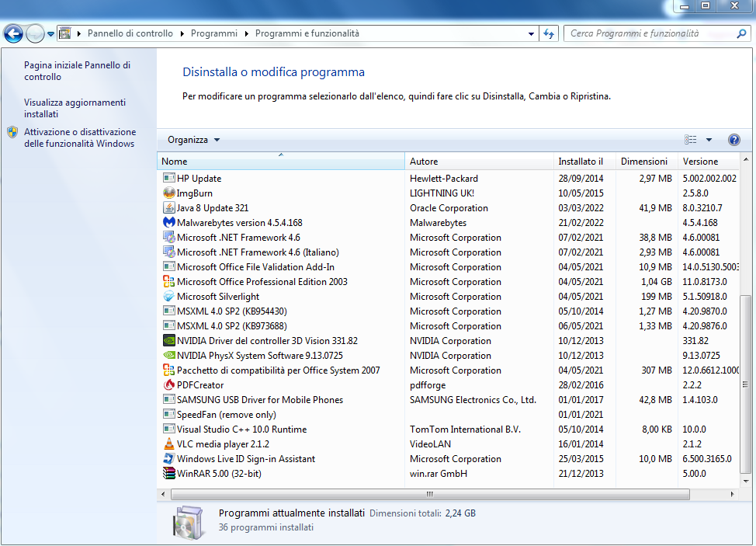This screenshot has height=546, width=756.
Task: Click the Java 8 Update 321 icon
Action: point(169,208)
